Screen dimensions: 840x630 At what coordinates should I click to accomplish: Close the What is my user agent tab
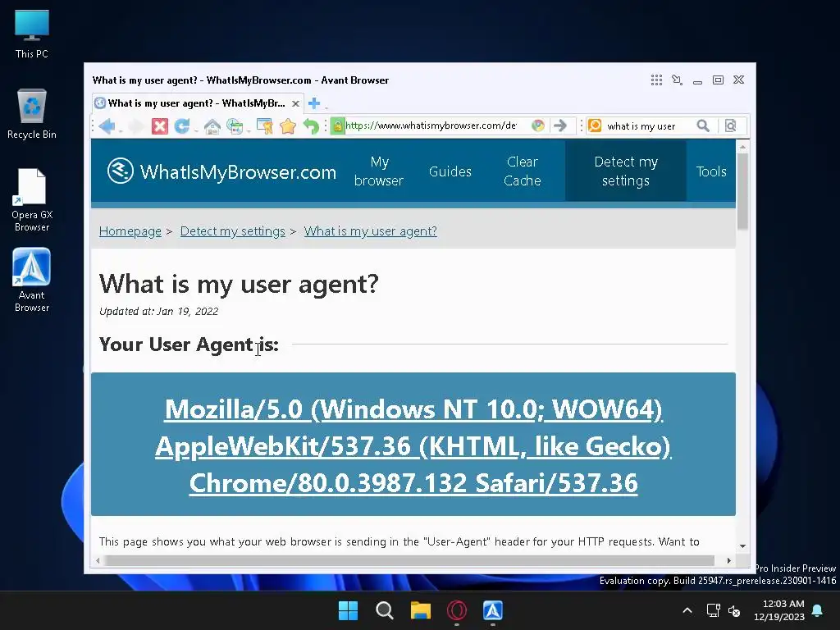click(x=295, y=103)
